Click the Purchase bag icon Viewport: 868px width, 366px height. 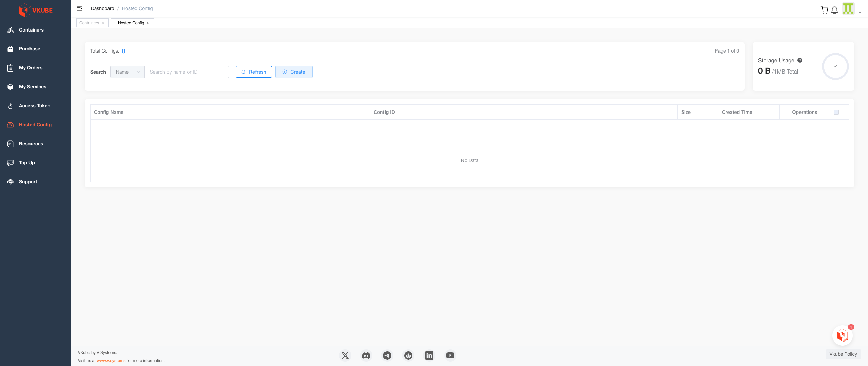point(11,49)
